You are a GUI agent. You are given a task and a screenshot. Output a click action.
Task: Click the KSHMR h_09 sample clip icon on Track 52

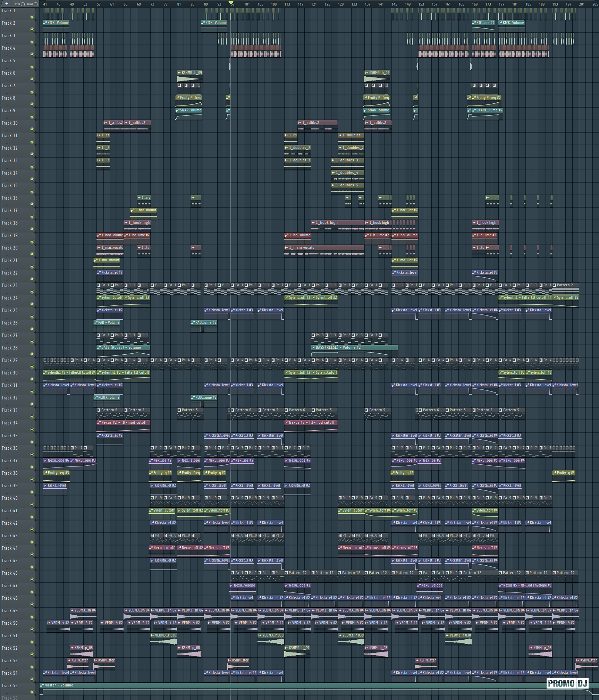click(x=287, y=648)
